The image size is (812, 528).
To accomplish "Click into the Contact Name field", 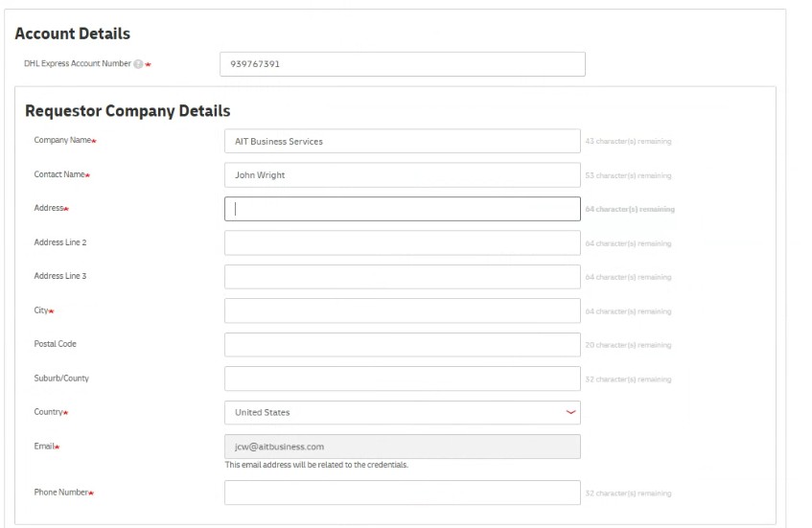I will (x=402, y=175).
